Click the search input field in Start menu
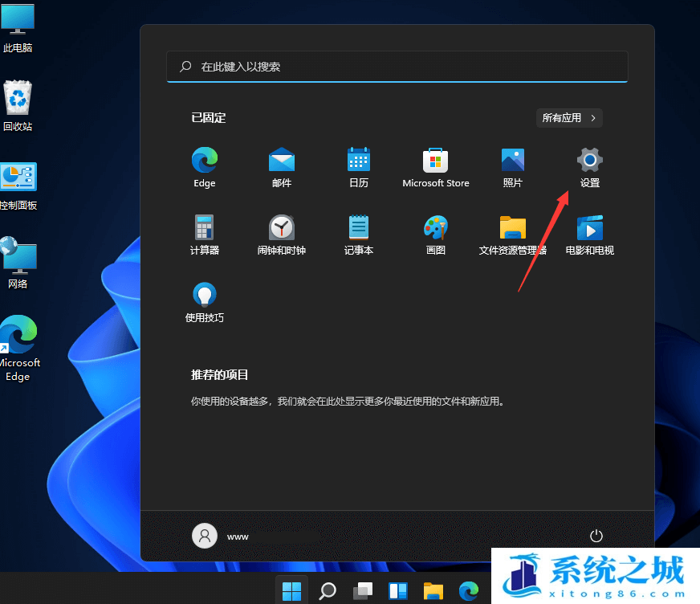 click(397, 67)
